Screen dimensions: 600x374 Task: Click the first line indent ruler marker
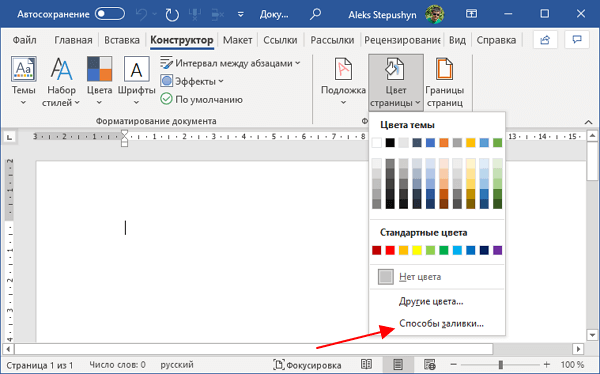(x=124, y=133)
